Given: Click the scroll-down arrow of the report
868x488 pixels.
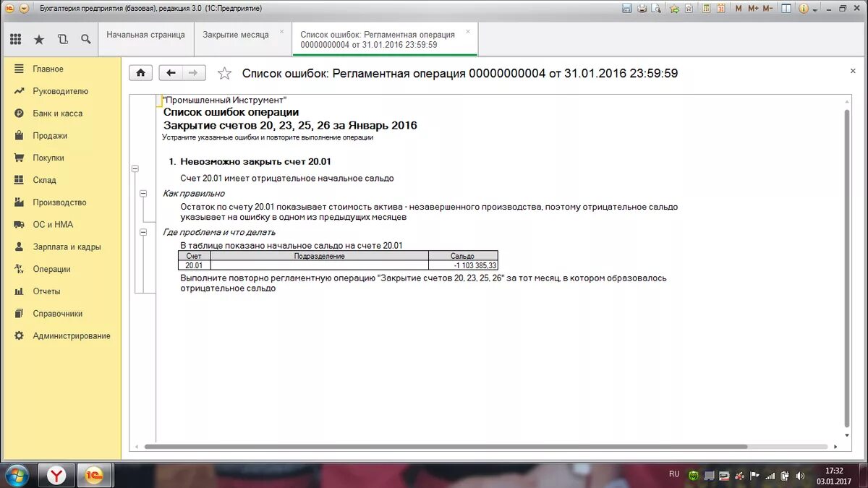Looking at the screenshot, I should [x=848, y=436].
